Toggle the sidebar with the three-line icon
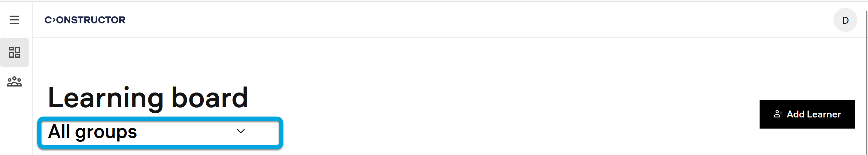Viewport: 868px width, 155px height. (x=14, y=20)
